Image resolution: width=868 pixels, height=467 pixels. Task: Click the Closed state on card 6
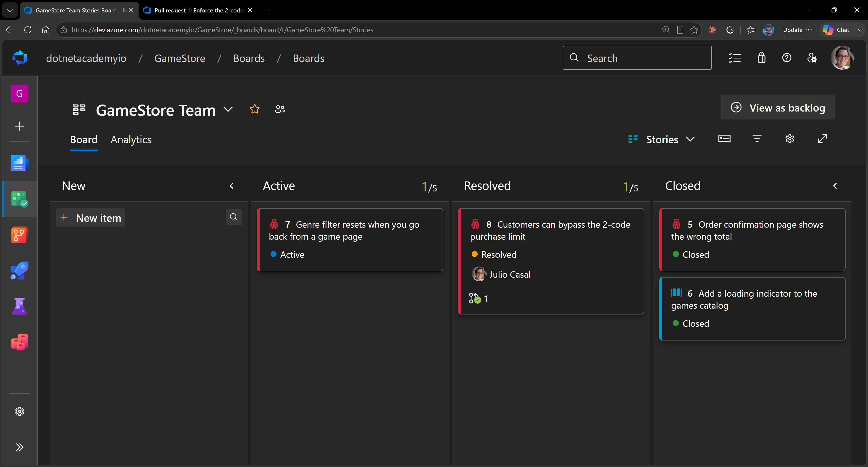point(691,324)
